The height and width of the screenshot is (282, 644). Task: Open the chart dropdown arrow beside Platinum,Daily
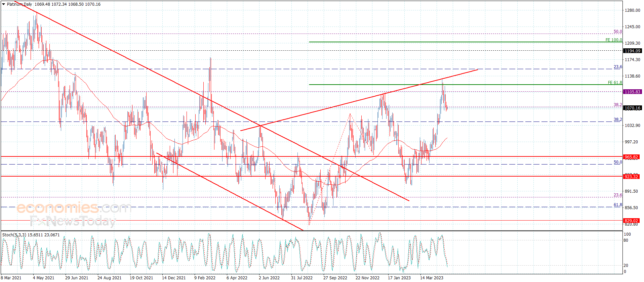coord(3,4)
